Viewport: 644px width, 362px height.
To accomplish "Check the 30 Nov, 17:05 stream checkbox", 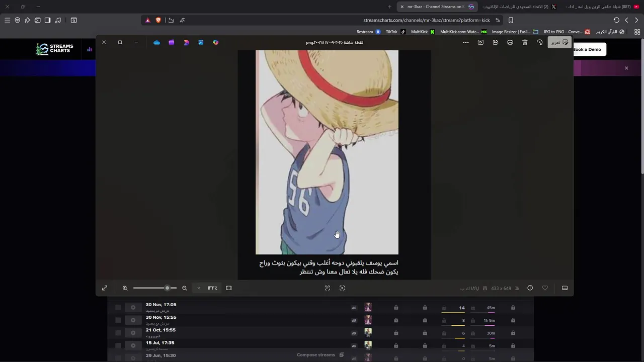I will pos(118,308).
